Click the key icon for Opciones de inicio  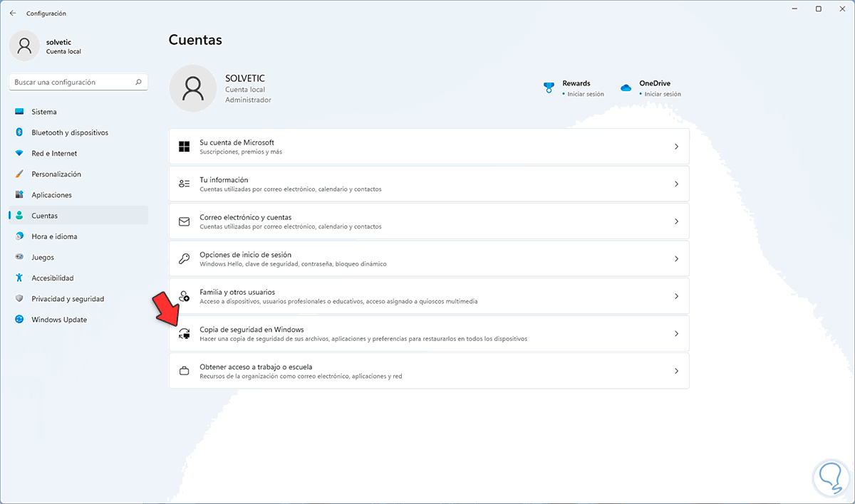click(x=184, y=258)
